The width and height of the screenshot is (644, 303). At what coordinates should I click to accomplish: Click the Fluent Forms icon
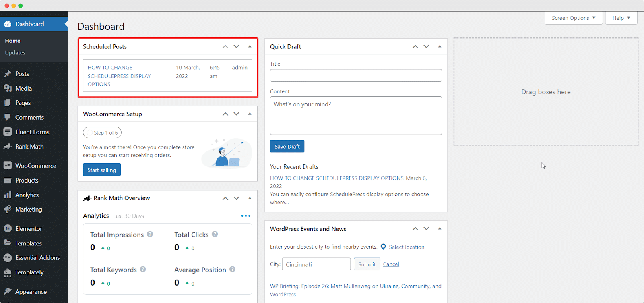point(8,132)
